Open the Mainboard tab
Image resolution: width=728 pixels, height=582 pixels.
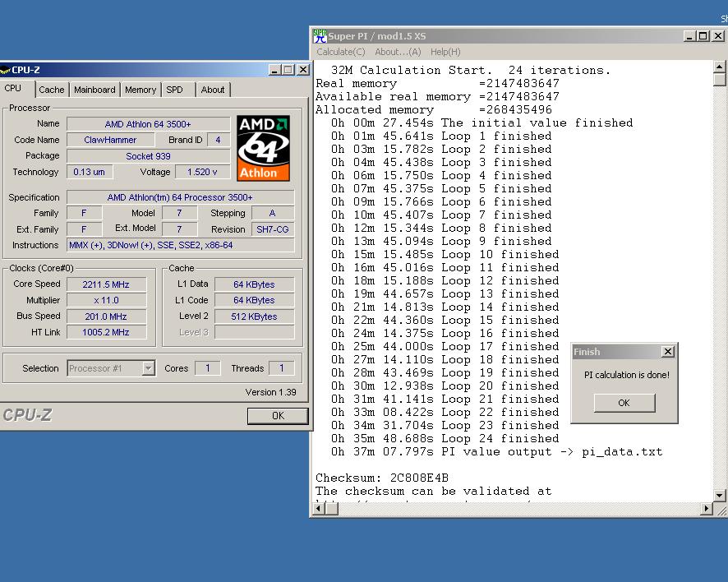[x=94, y=90]
